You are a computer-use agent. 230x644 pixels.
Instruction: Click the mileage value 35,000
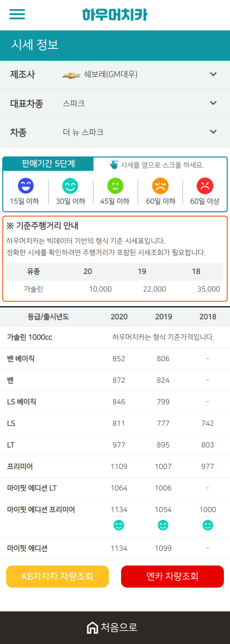click(x=209, y=289)
